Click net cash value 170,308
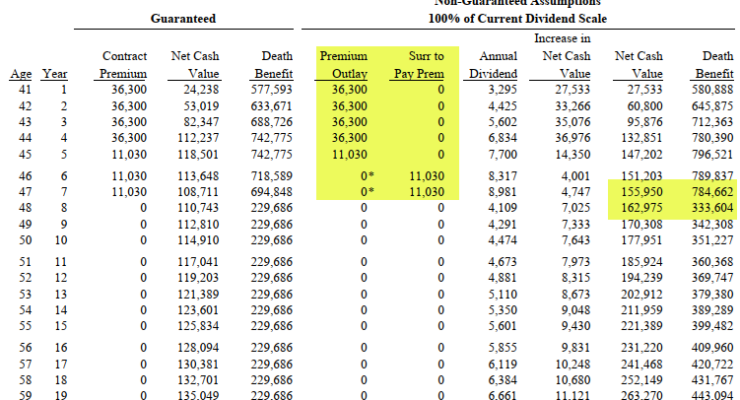This screenshot has width=740, height=400. (x=642, y=225)
